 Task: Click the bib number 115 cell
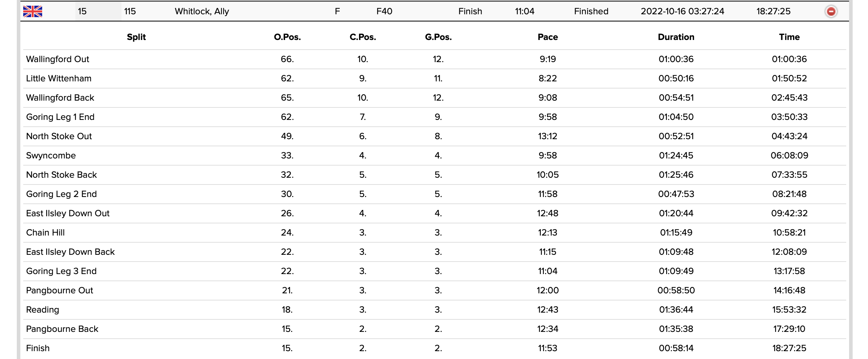point(130,11)
